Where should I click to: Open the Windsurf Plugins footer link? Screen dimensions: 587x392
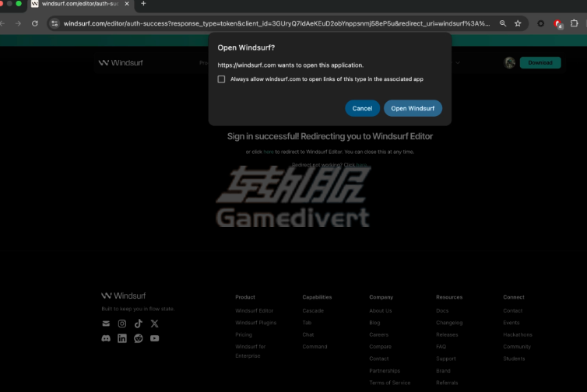click(x=255, y=323)
